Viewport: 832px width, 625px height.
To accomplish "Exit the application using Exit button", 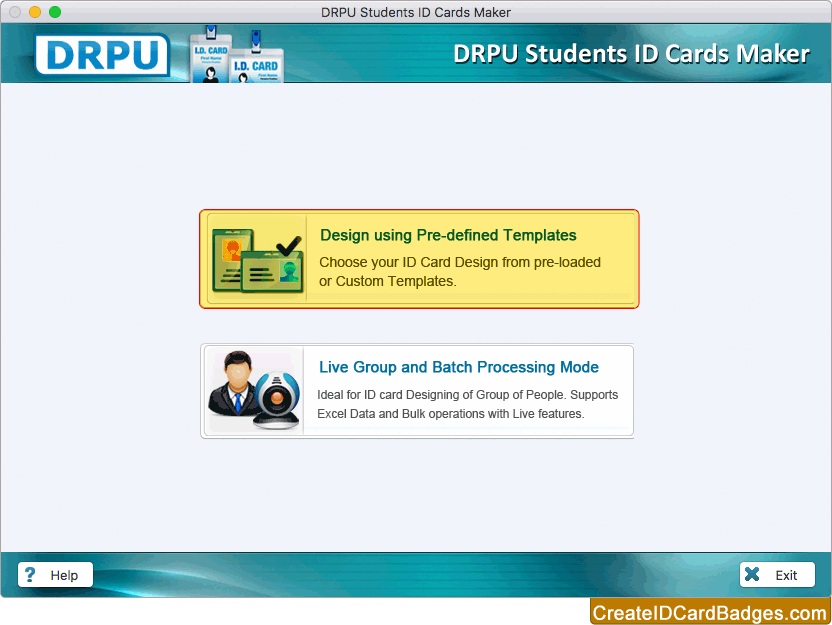I will 777,575.
